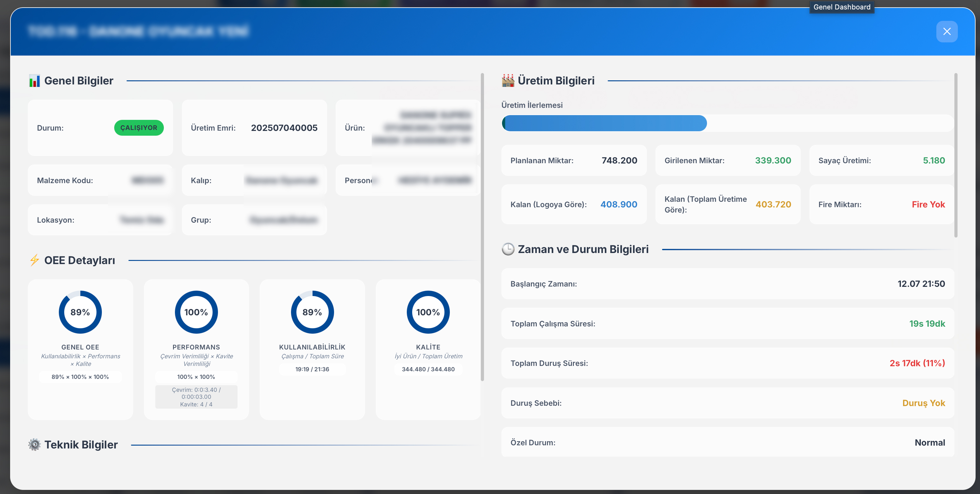Click the Çevrim and Kavite details box
Image resolution: width=980 pixels, height=494 pixels.
point(196,397)
